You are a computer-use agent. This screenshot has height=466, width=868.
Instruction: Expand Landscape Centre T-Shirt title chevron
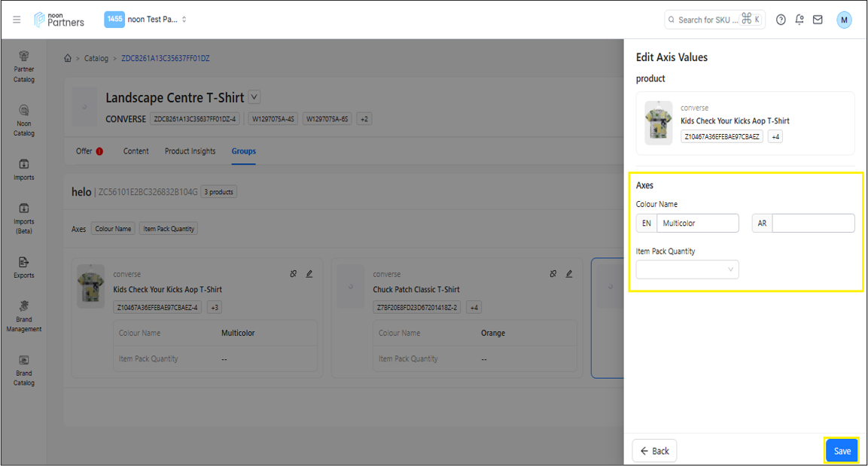(254, 97)
